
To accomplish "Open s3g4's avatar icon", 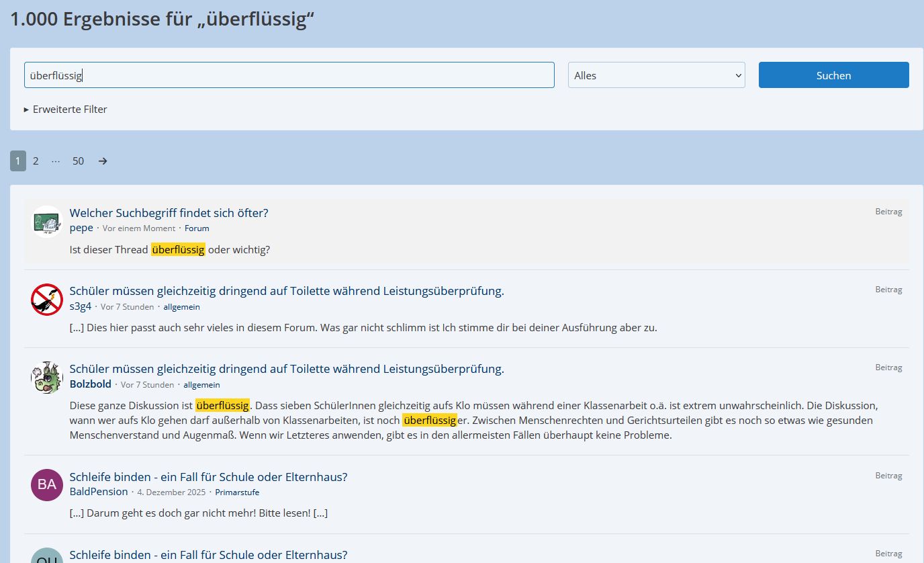I will 47,300.
